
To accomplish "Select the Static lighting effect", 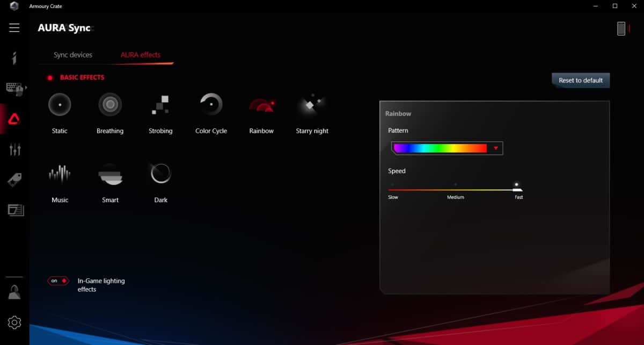I will (60, 105).
